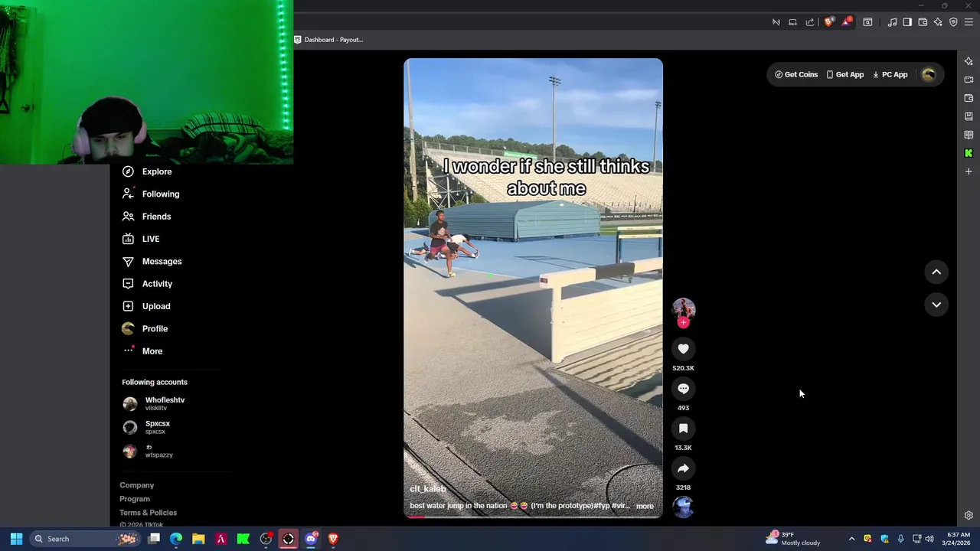Viewport: 980px width, 551px height.
Task: Open the Explore page in TikTok sidebar
Action: coord(147,171)
